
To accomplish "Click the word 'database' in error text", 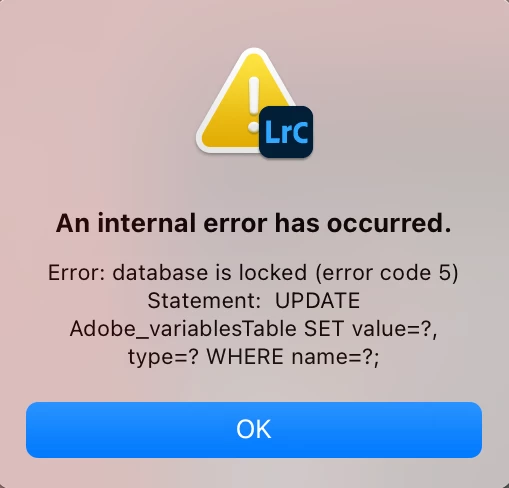I will (x=160, y=273).
